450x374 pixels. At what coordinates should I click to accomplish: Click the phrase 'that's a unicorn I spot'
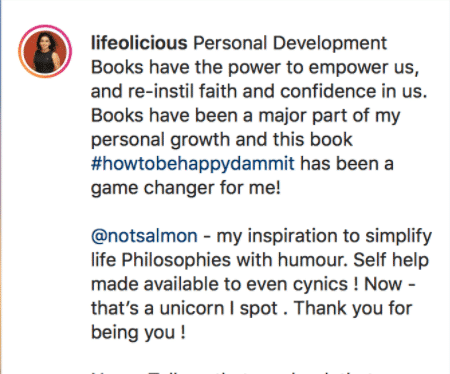(x=184, y=308)
